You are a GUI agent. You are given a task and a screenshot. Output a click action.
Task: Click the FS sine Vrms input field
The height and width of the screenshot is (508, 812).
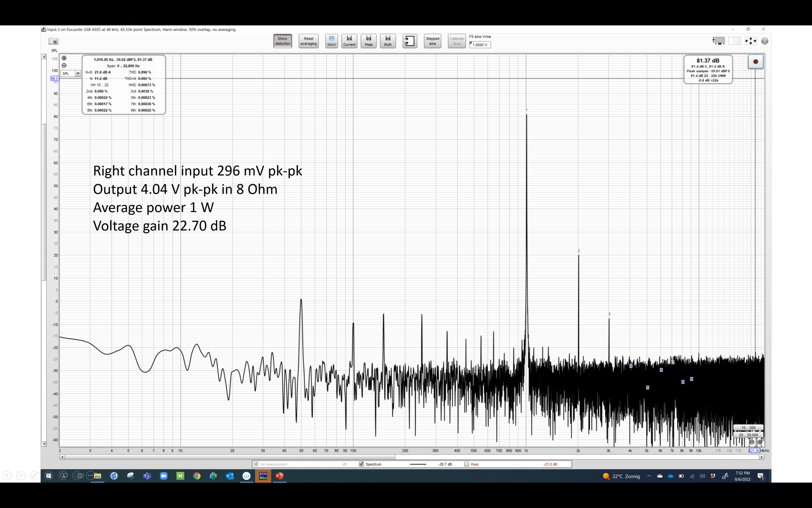pyautogui.click(x=480, y=45)
